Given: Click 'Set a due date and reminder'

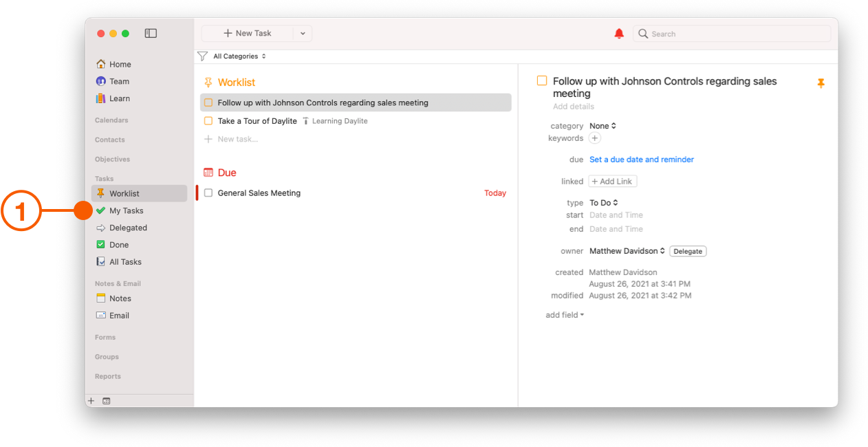Looking at the screenshot, I should point(641,159).
